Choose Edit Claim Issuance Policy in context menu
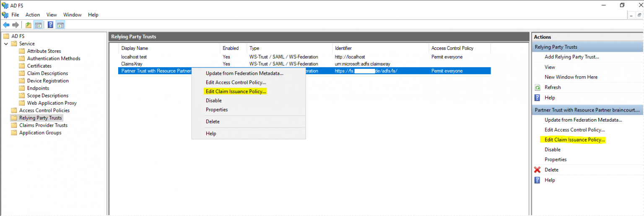Viewport: 644px width, 216px height. click(236, 91)
